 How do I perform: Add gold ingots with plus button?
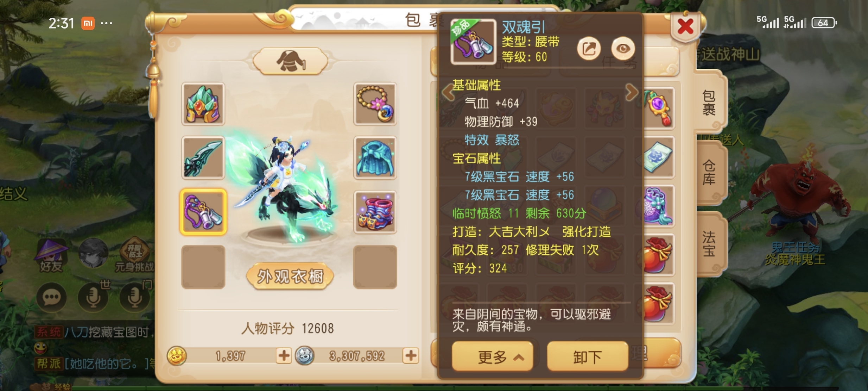[284, 356]
